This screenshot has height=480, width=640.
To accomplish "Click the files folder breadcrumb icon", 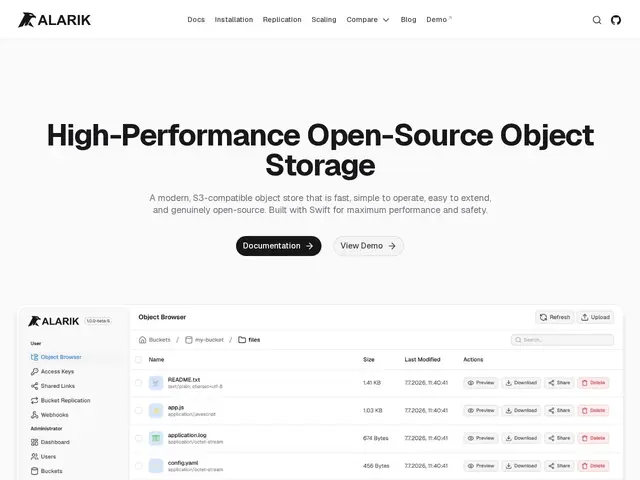I will (x=242, y=340).
